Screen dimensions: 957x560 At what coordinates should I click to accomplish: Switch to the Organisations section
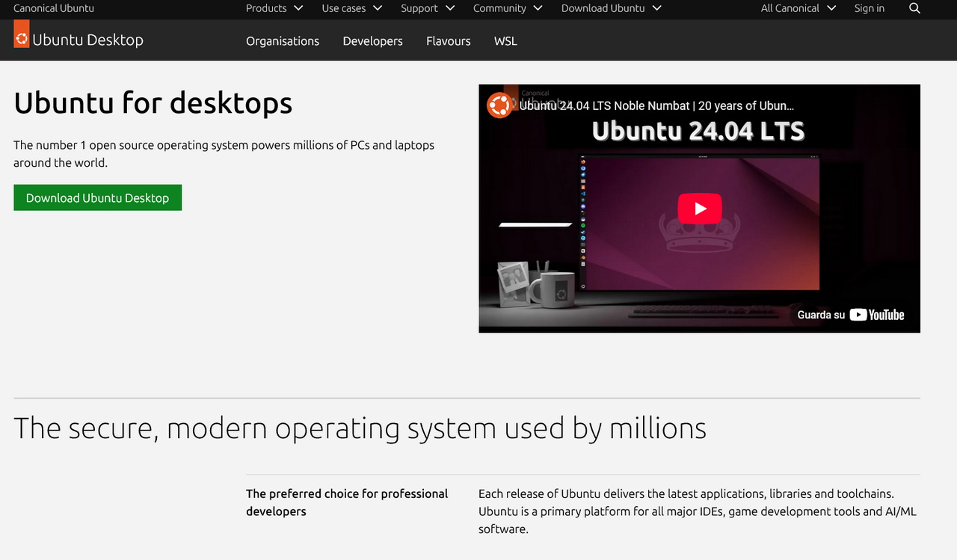coord(283,41)
